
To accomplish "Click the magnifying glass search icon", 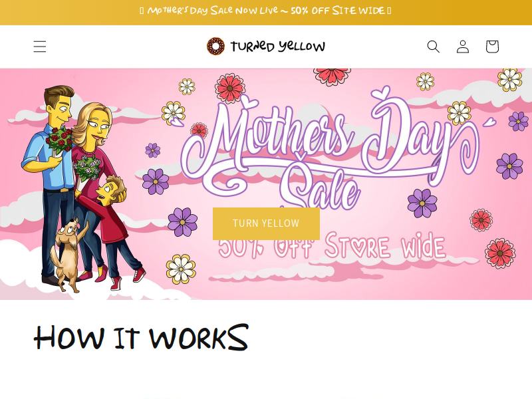I will [434, 47].
